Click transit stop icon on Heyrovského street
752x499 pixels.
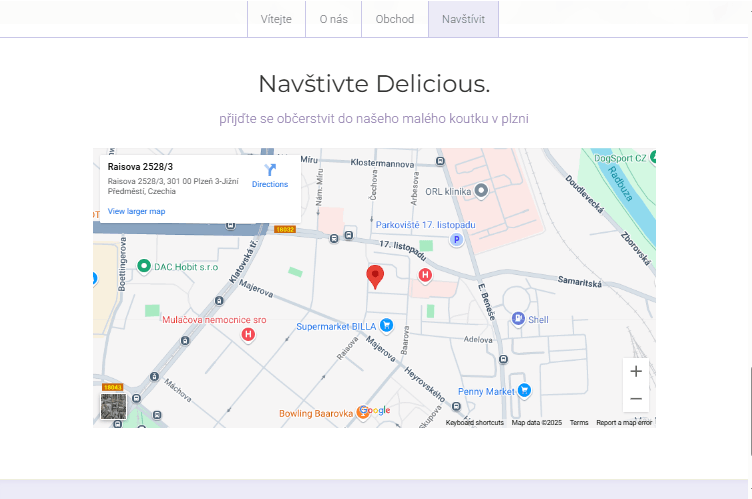pos(456,406)
